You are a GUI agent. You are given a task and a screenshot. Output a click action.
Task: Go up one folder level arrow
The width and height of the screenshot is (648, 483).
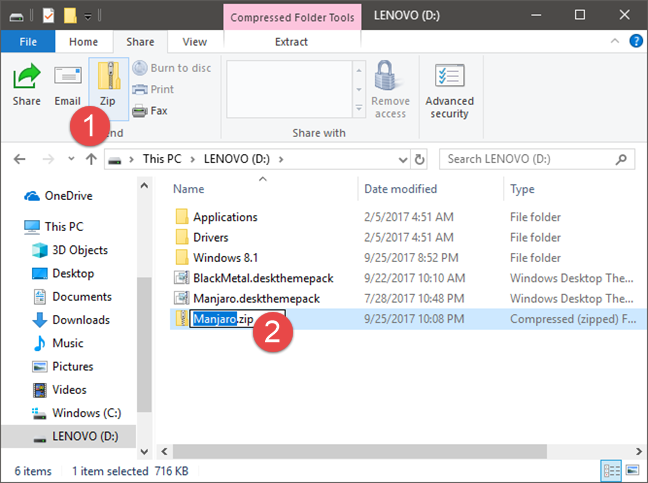pos(91,159)
